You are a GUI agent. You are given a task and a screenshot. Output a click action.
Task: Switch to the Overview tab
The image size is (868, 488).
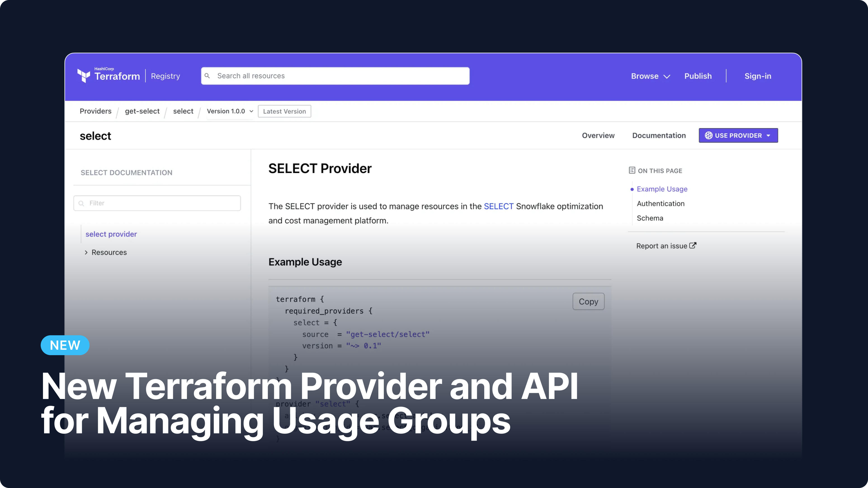[x=598, y=135]
